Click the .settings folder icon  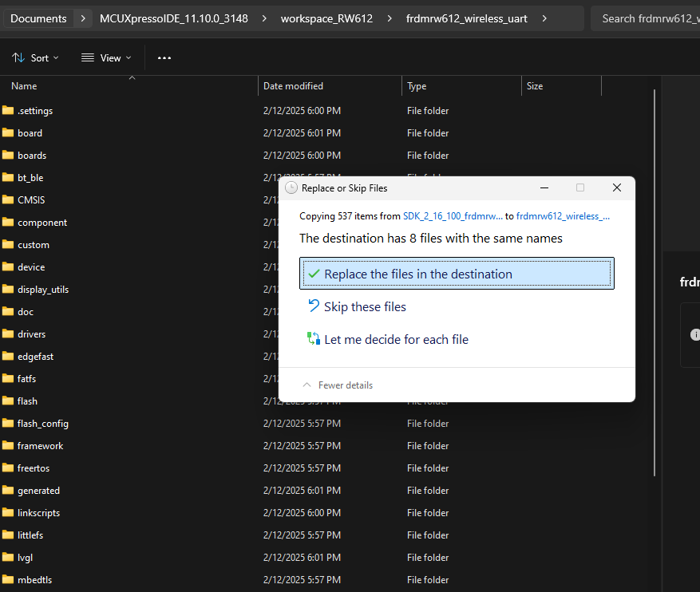point(9,111)
